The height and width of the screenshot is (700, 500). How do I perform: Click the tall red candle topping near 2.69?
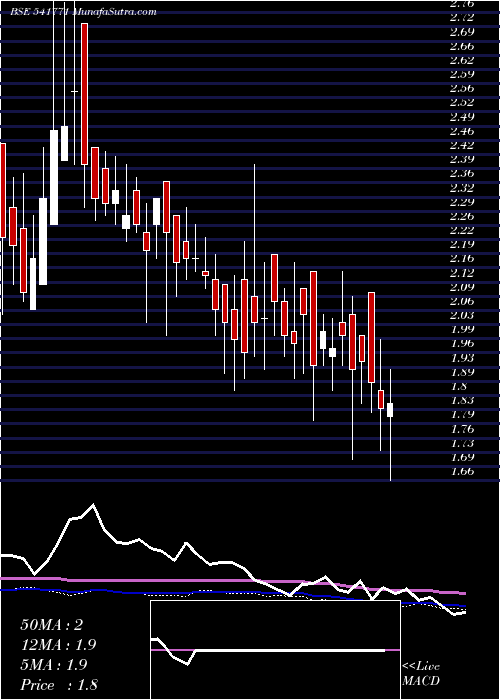[x=85, y=94]
